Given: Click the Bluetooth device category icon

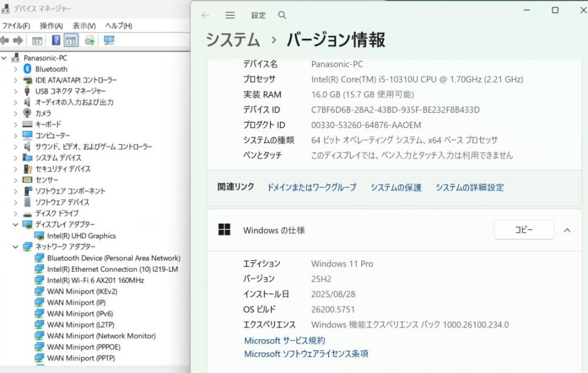Looking at the screenshot, I should [27, 69].
